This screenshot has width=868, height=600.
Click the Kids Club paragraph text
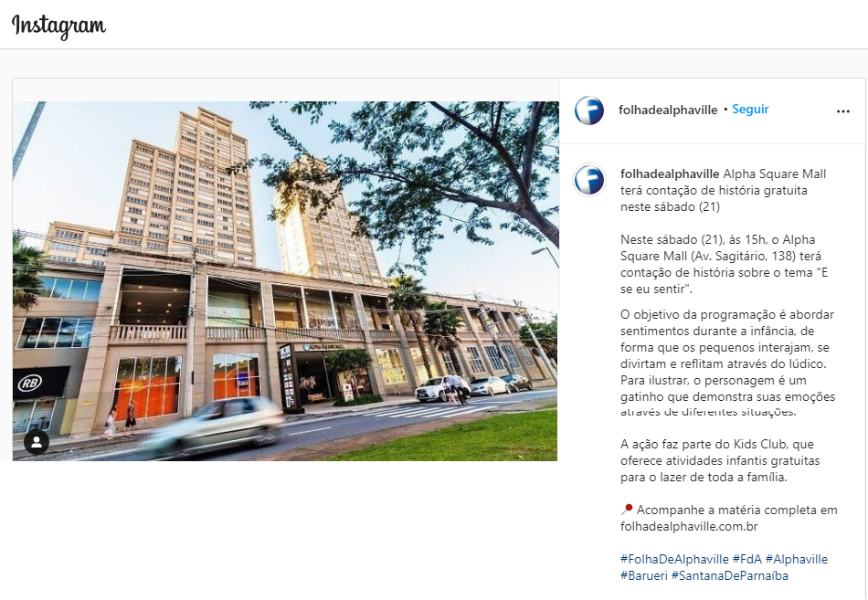coord(720,460)
